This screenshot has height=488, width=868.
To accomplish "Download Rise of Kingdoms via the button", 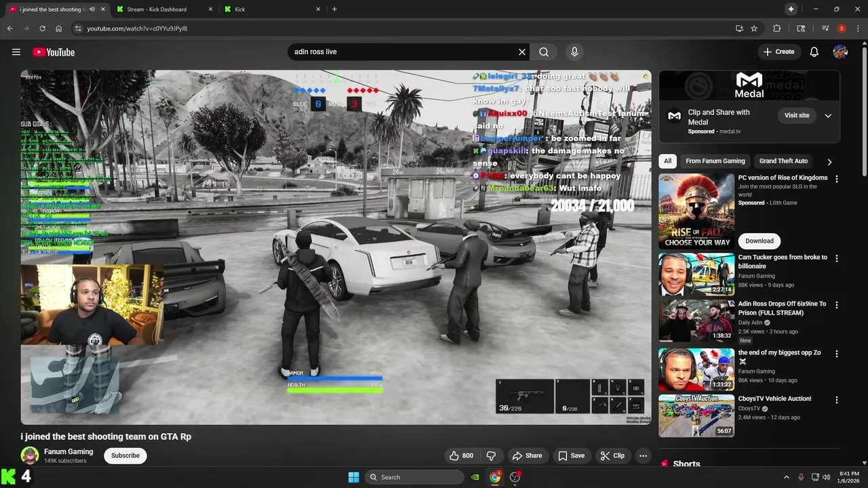I will point(759,241).
